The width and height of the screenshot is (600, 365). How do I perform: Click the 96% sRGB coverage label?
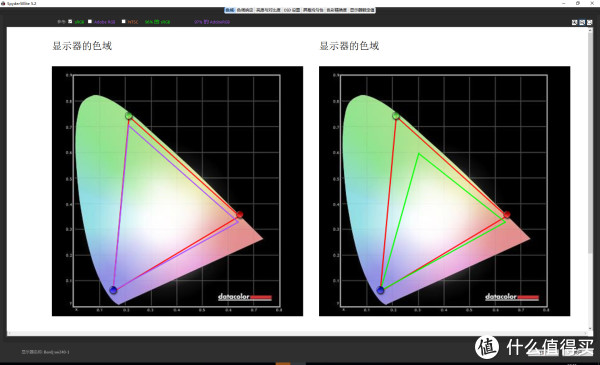click(157, 22)
